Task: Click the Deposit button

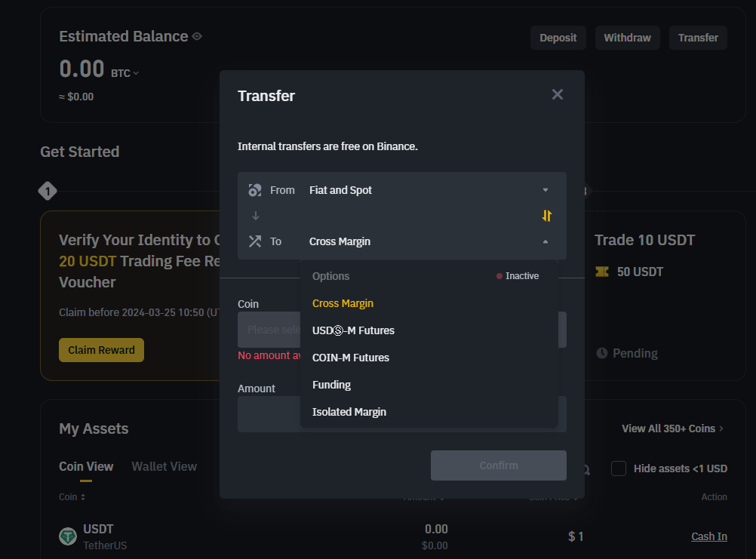Action: (x=558, y=38)
